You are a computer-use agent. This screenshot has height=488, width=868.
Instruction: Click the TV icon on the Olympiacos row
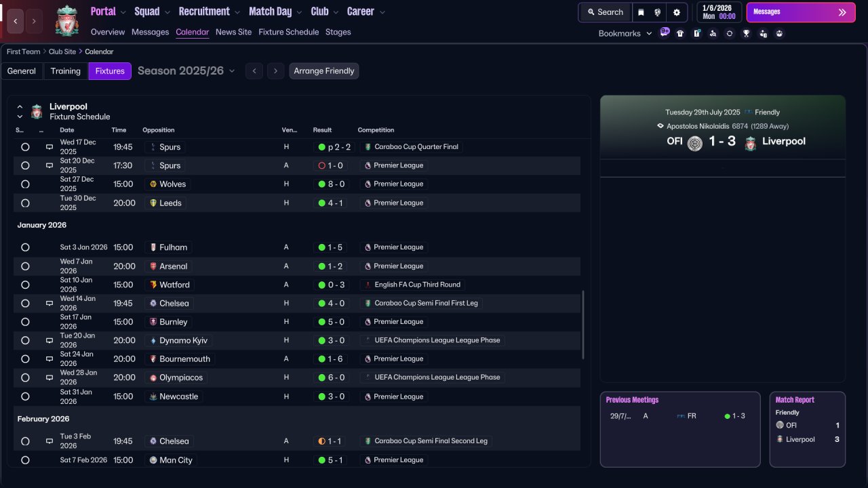pyautogui.click(x=50, y=378)
